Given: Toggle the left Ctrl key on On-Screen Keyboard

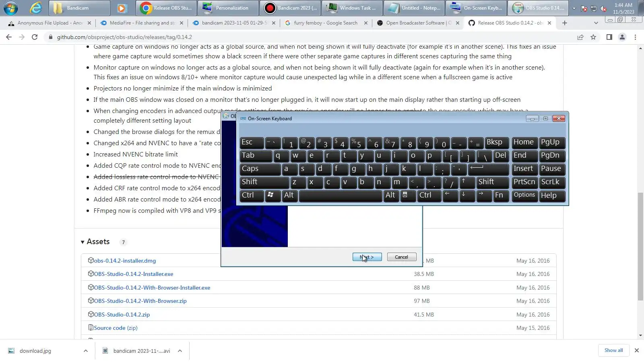Looking at the screenshot, I should point(252,195).
